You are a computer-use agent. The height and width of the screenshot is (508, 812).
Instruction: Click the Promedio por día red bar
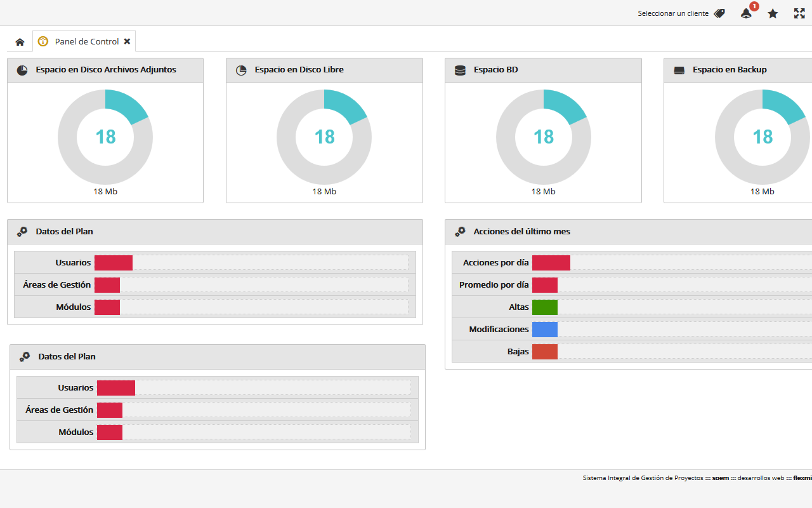coord(545,284)
